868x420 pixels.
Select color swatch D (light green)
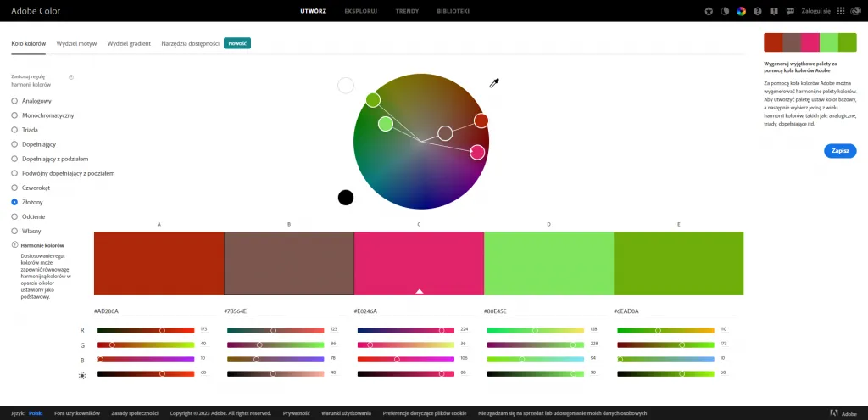[x=548, y=263]
